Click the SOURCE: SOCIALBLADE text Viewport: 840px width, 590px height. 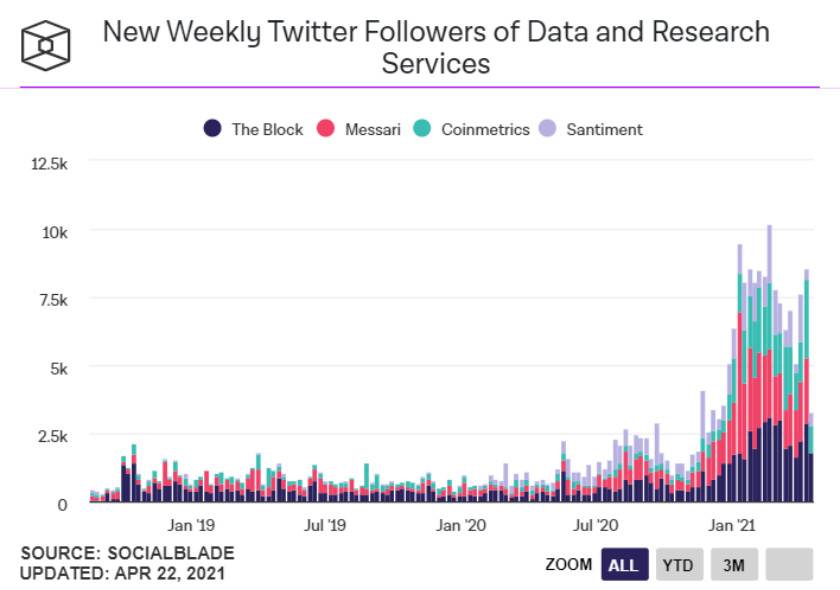[127, 553]
